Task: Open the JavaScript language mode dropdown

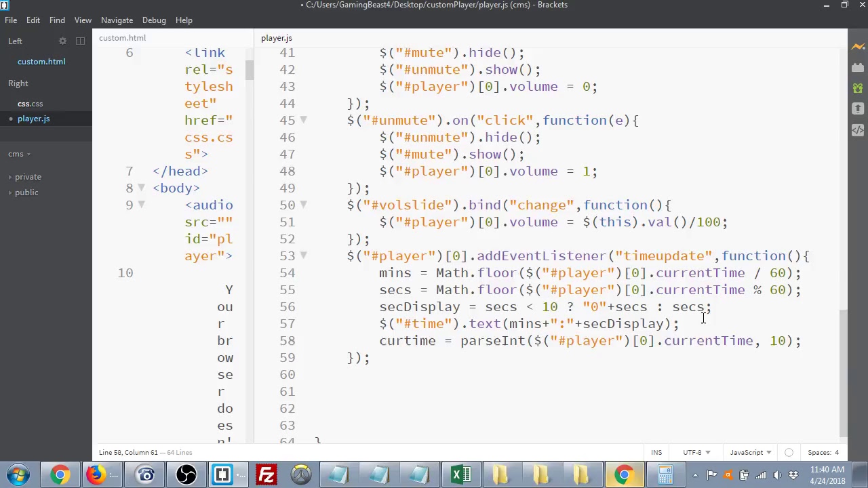Action: click(749, 453)
